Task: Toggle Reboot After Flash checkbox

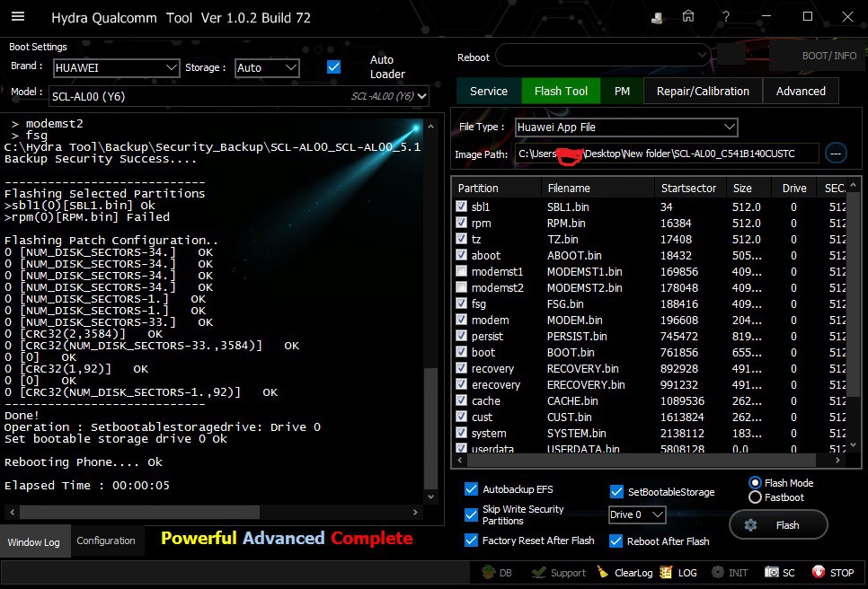Action: [616, 541]
